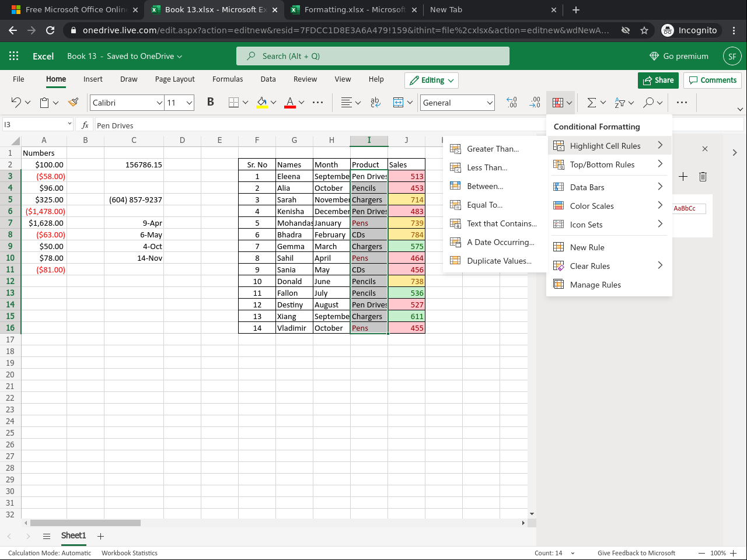Bookmark this page with the star icon

click(644, 30)
